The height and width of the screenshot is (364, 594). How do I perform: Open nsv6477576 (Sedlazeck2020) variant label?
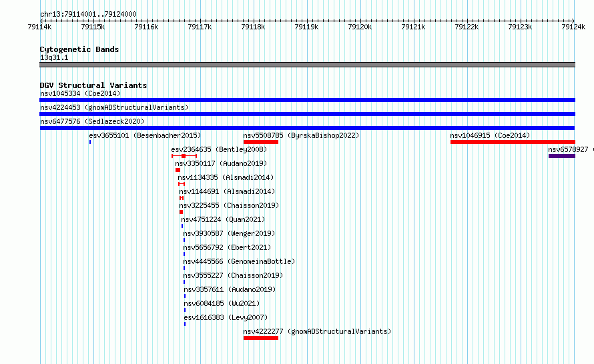pyautogui.click(x=92, y=121)
